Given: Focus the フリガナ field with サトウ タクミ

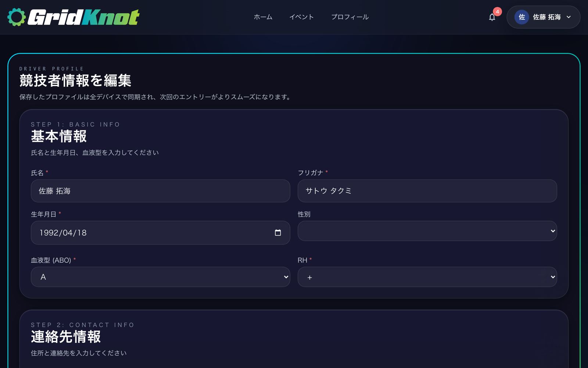Looking at the screenshot, I should click(427, 191).
